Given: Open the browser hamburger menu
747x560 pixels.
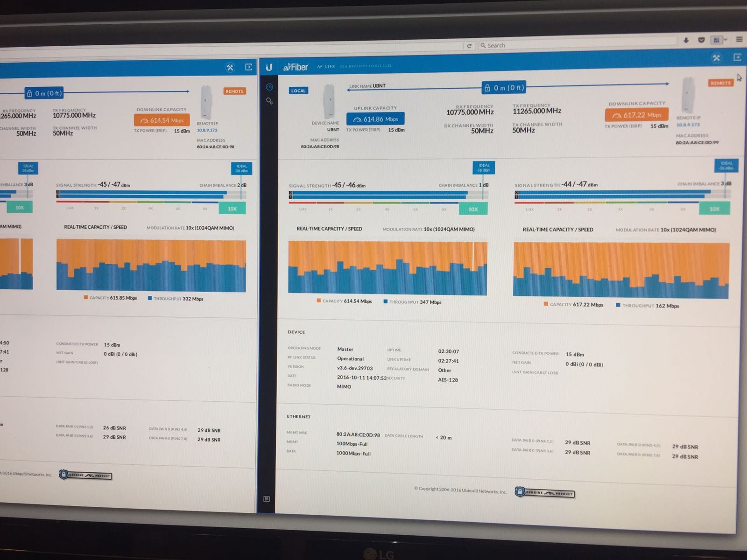Looking at the screenshot, I should point(739,39).
